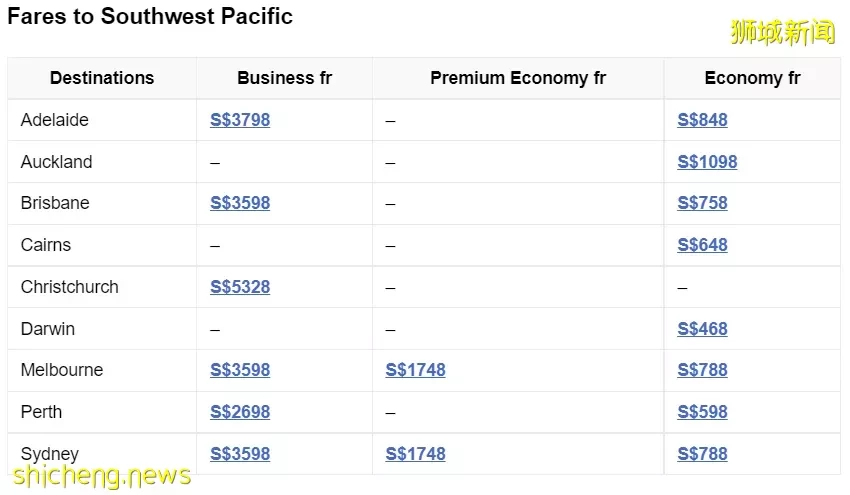Open Adelaide Business fare S$3798
Viewport: 850px width, 495px height.
pos(240,120)
